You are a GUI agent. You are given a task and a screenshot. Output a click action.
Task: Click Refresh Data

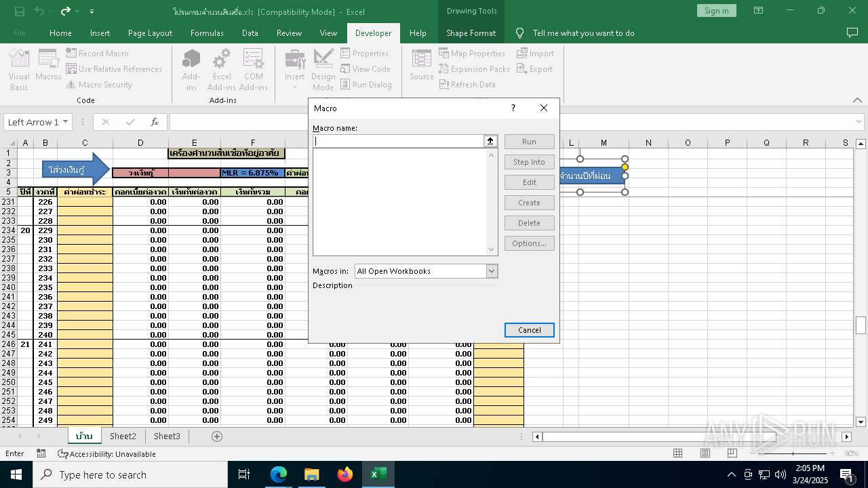pyautogui.click(x=467, y=85)
